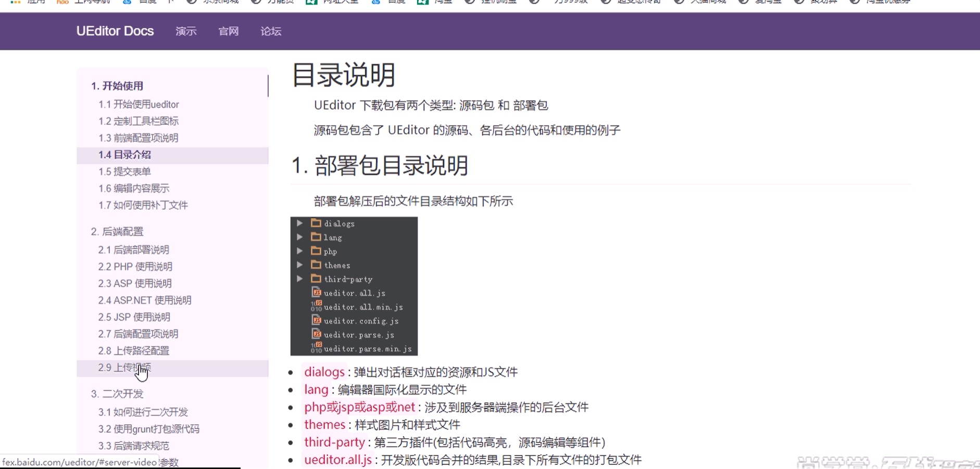Open 2.4 ASP.NET 使用说明
This screenshot has height=469, width=980.
point(145,300)
